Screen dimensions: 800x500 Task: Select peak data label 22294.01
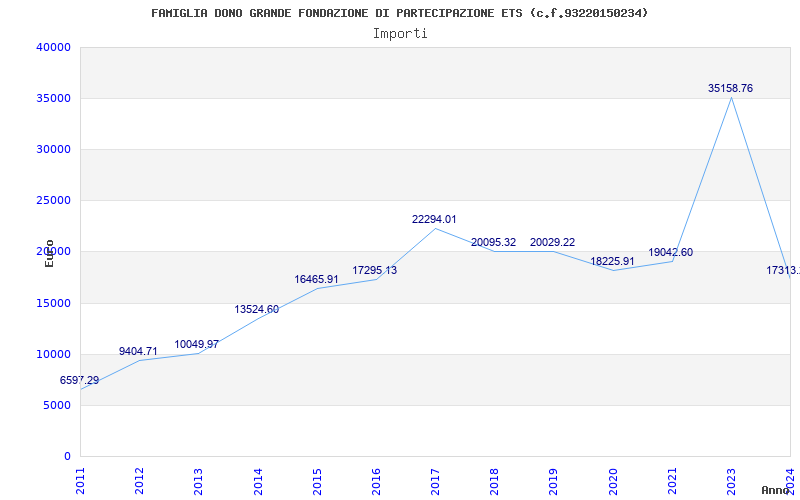(434, 219)
